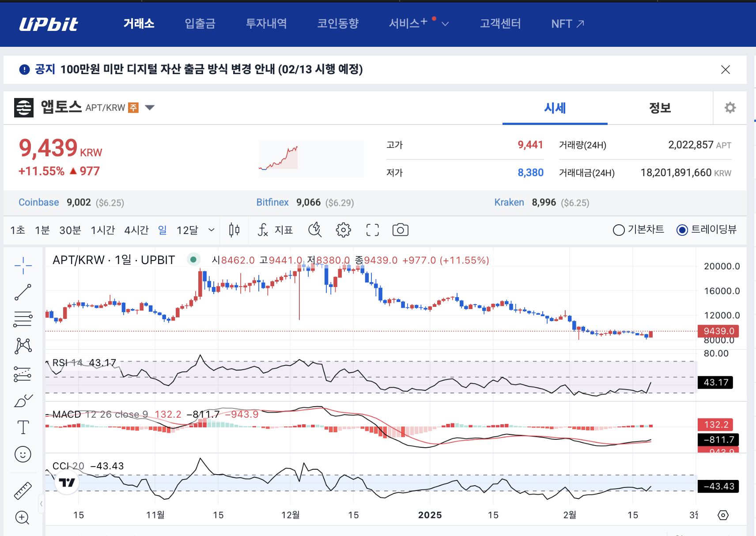The height and width of the screenshot is (536, 756).
Task: Click the TradingView logo on chart
Action: click(x=67, y=483)
